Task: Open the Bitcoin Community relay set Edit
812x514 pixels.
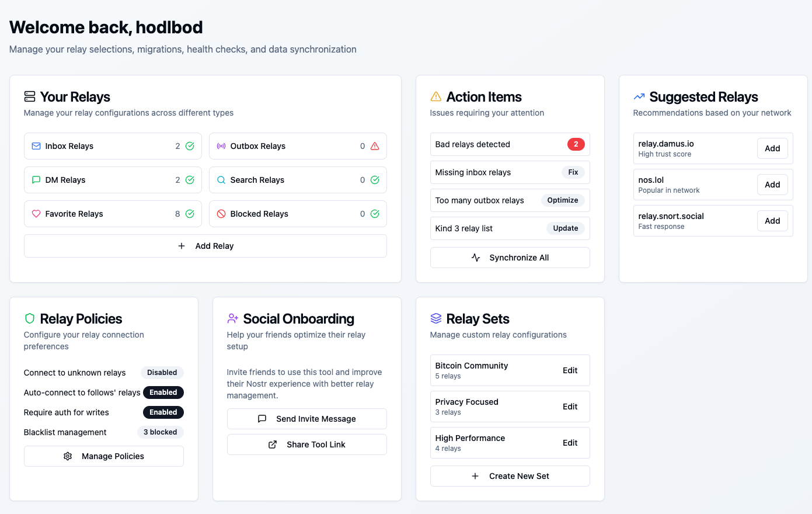Action: pos(570,370)
